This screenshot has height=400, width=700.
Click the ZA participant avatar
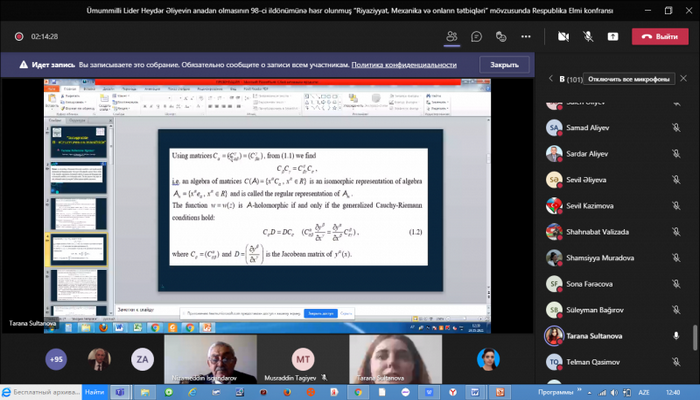[x=143, y=358]
